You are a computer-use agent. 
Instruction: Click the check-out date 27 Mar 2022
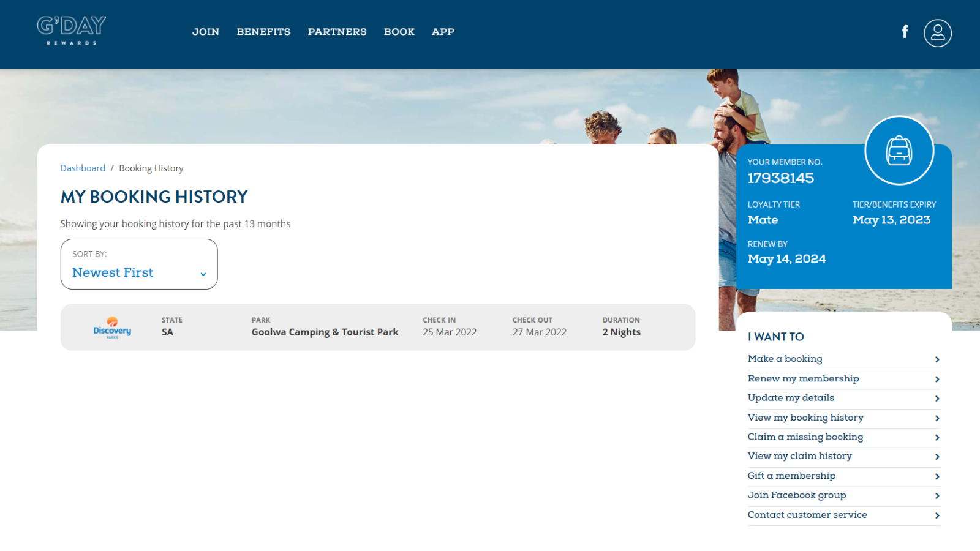[x=540, y=332]
